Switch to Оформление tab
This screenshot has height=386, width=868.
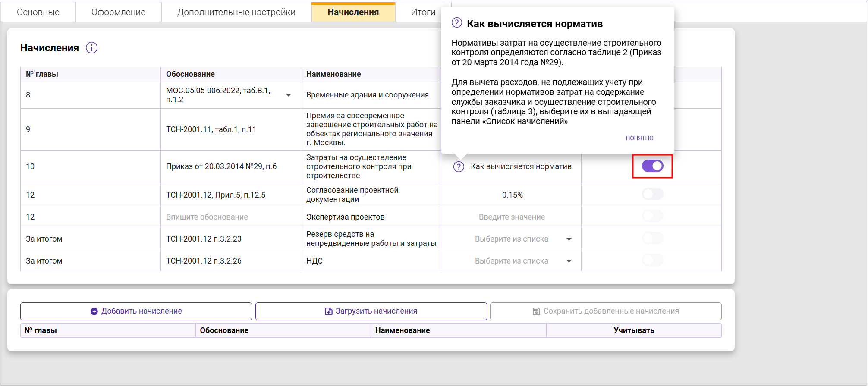click(x=118, y=12)
